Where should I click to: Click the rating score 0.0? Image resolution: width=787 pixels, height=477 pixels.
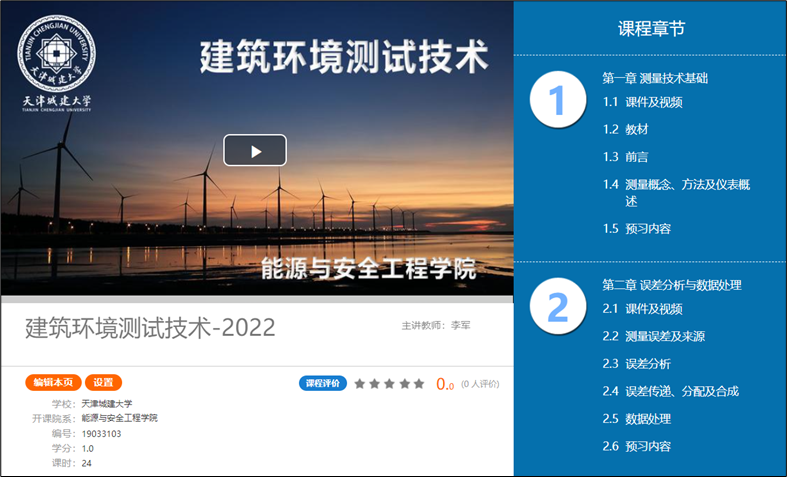coord(445,384)
